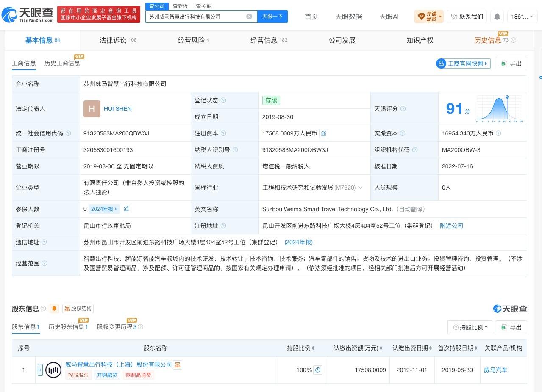This screenshot has width=542, height=392.
Task: Expand the 国标行业 M7320 dropdown arrow
Action: (360, 188)
